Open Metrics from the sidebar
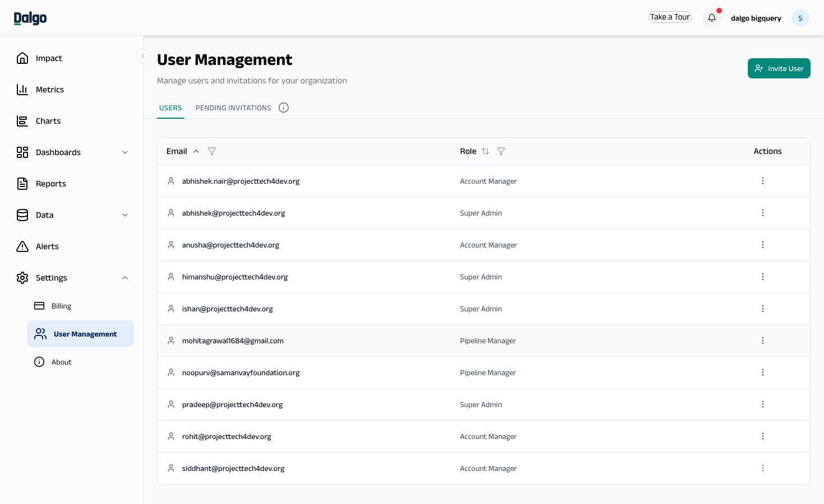824x504 pixels. tap(71, 90)
